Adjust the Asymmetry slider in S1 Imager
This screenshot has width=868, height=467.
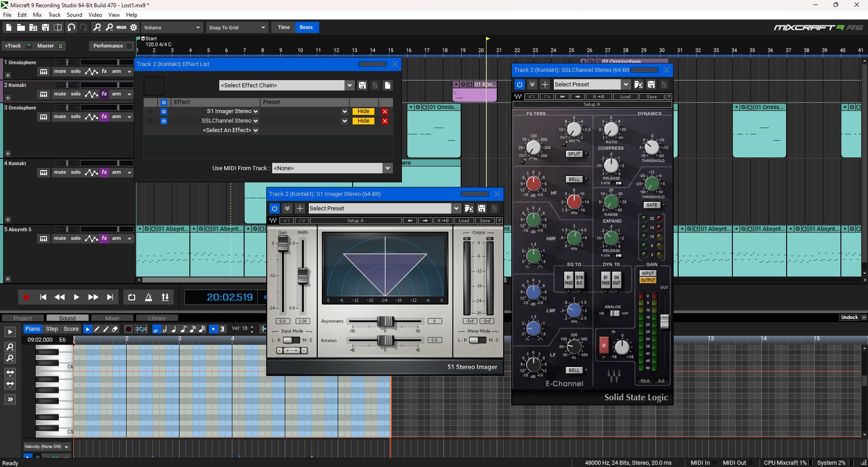click(x=385, y=321)
